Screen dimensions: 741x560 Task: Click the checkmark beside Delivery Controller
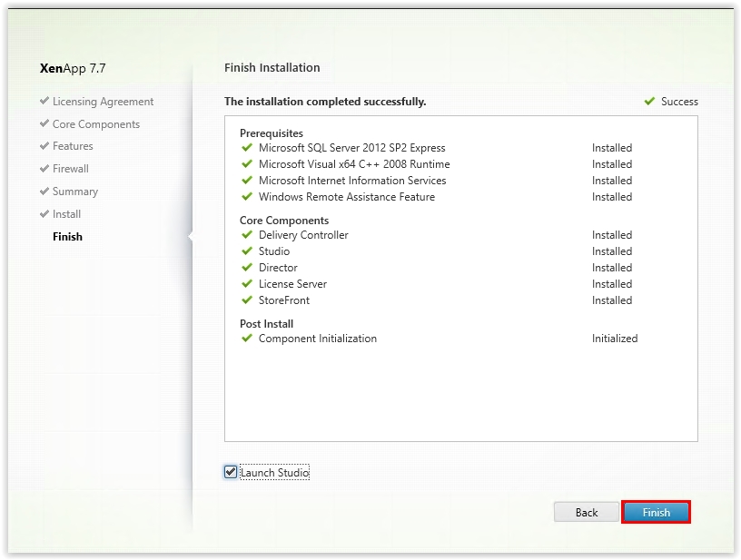tap(247, 235)
